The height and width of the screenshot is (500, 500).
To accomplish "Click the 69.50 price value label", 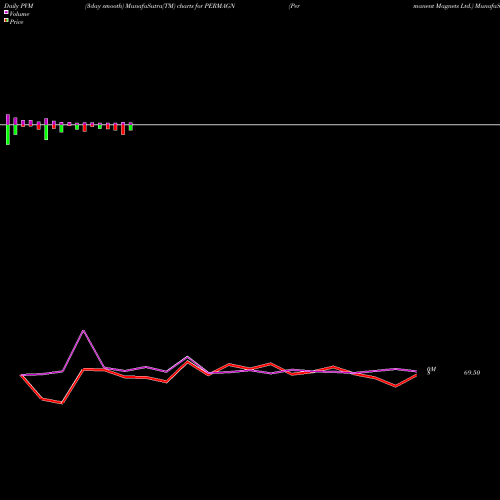I will tap(472, 373).
